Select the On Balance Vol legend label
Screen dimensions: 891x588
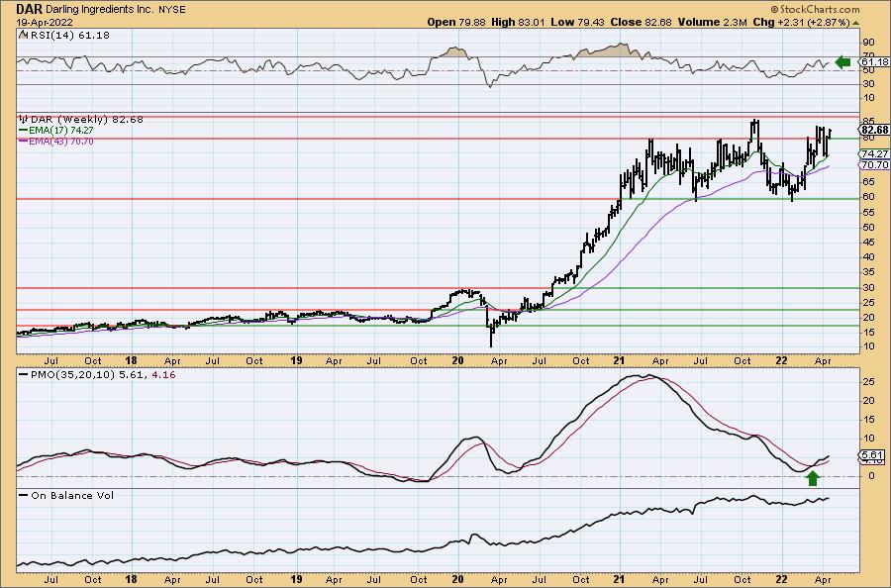tap(72, 495)
